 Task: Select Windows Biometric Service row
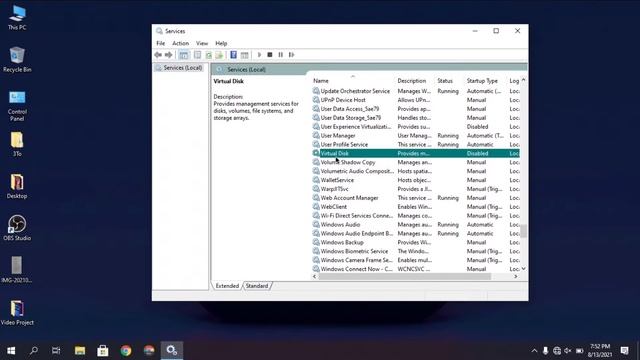point(416,251)
